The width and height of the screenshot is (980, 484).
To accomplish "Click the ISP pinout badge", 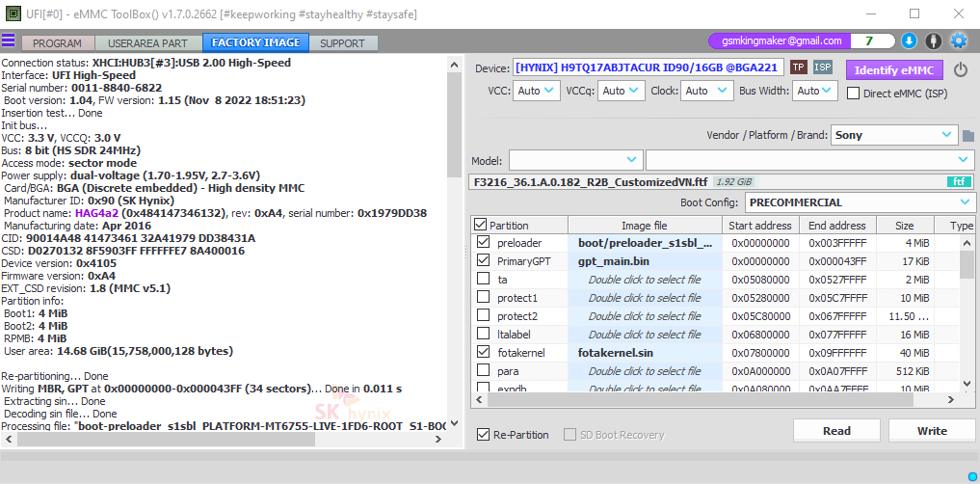I will pyautogui.click(x=823, y=67).
